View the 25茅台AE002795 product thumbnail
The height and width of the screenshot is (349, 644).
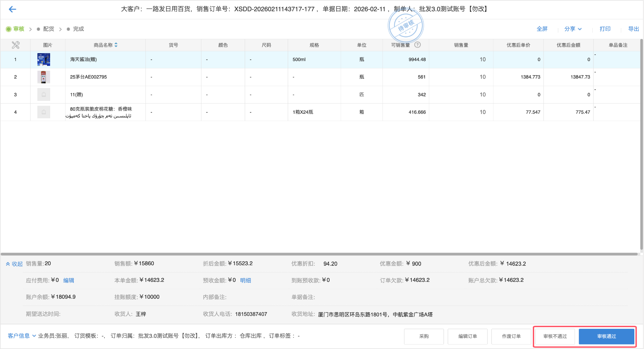pos(44,77)
